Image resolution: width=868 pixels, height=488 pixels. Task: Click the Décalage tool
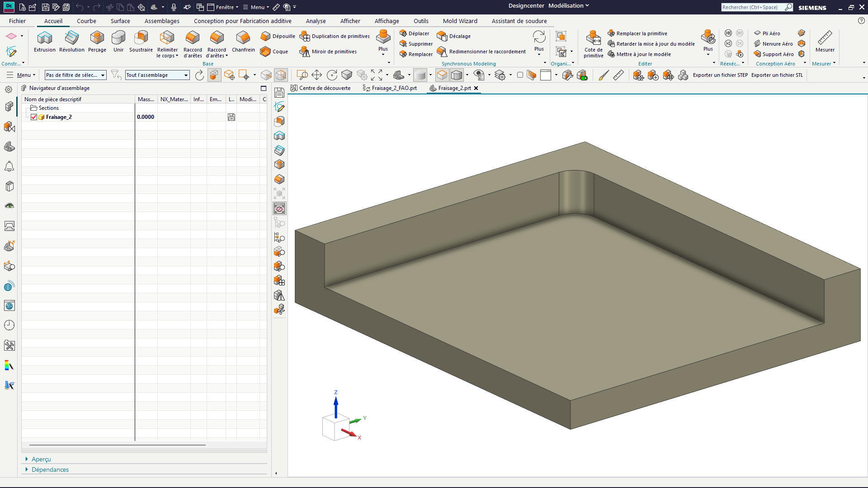tap(454, 36)
